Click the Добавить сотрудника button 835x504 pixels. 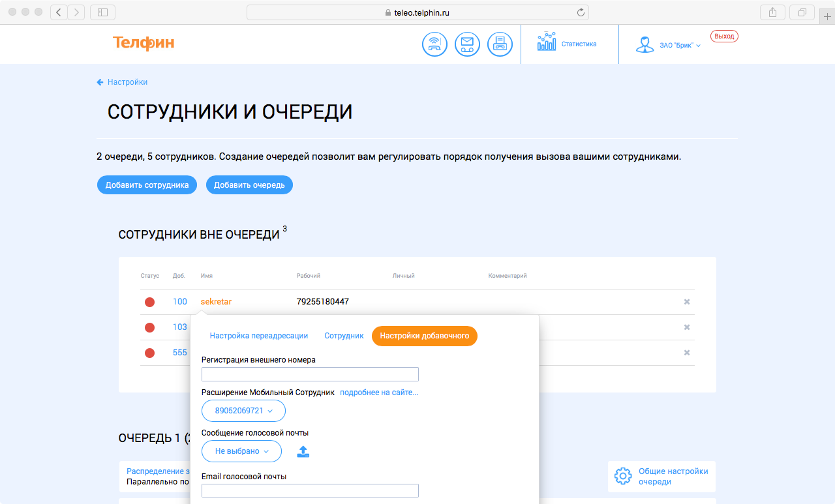pyautogui.click(x=147, y=185)
